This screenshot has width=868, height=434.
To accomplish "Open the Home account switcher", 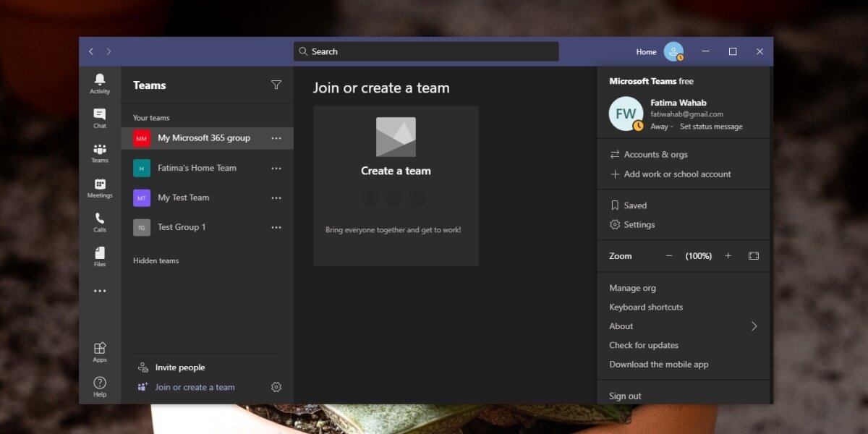I will 646,52.
